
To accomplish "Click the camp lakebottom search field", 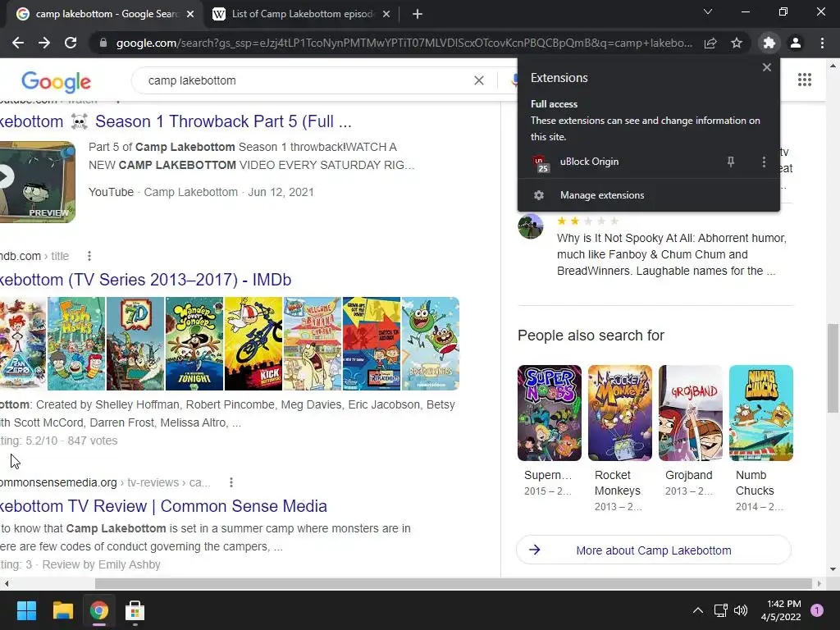I will tap(305, 80).
